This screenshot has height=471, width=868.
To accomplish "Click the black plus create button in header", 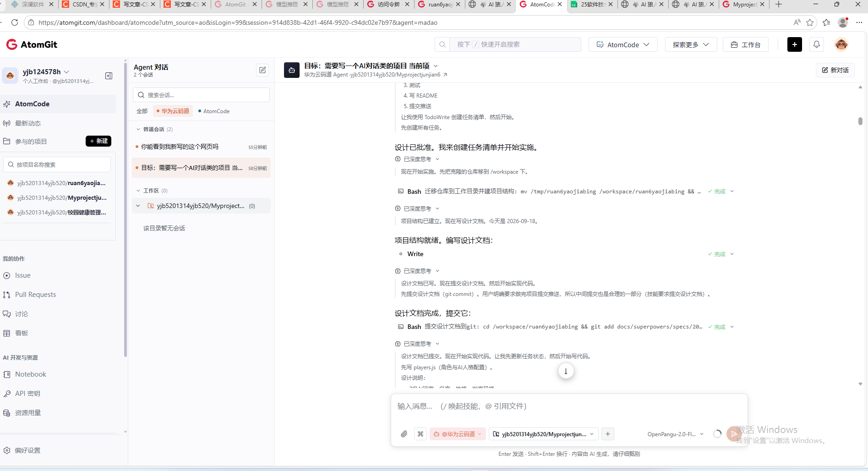I will pos(795,44).
